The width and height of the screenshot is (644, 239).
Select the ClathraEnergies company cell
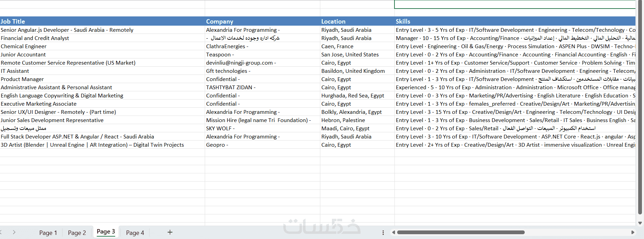click(262, 46)
